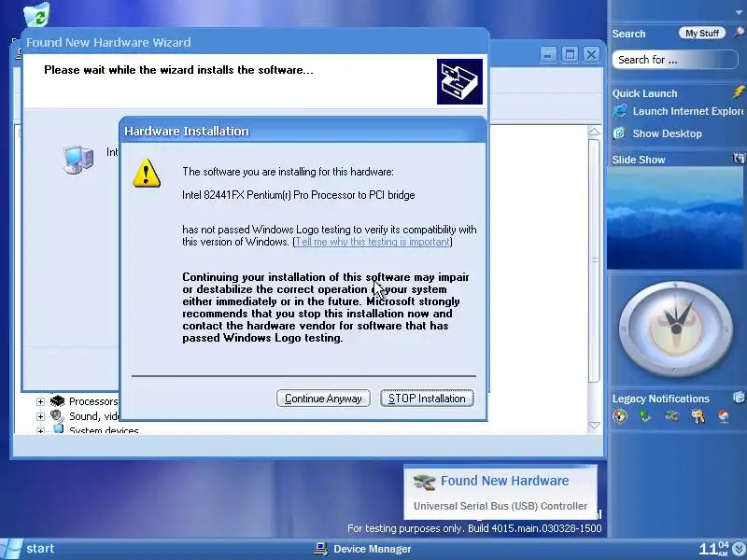Click the Quick Launch lightning bolt icon
The height and width of the screenshot is (560, 747).
(739, 91)
